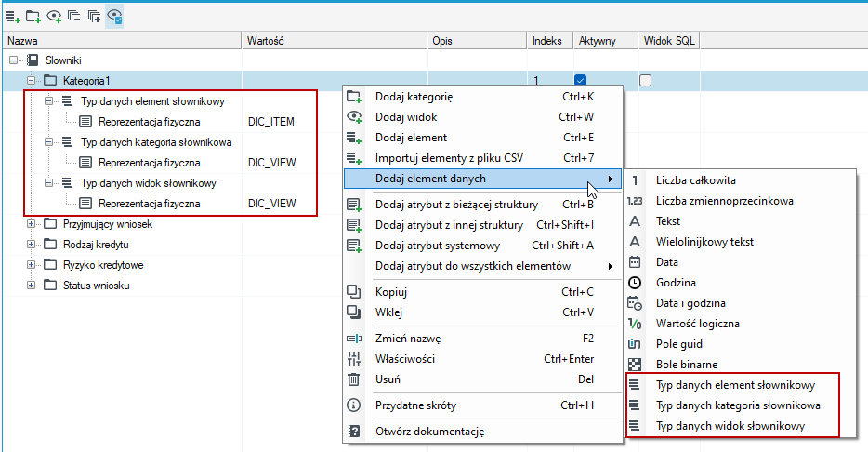
Task: Click the Opis column header
Action: [477, 40]
